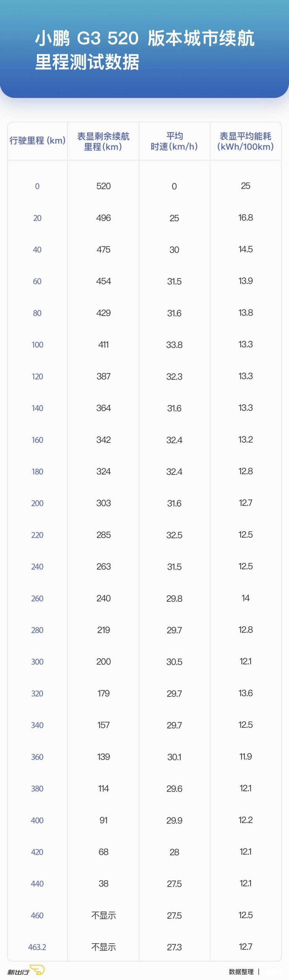Click the 13.6 energy consumption value
This screenshot has height=980, width=289.
pos(246,693)
